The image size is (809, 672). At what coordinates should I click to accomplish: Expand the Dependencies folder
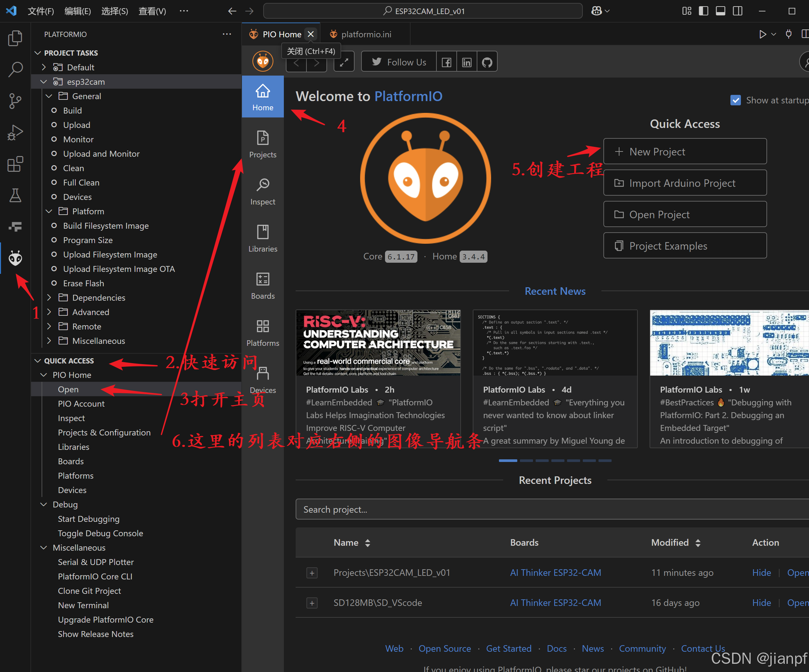click(x=49, y=297)
